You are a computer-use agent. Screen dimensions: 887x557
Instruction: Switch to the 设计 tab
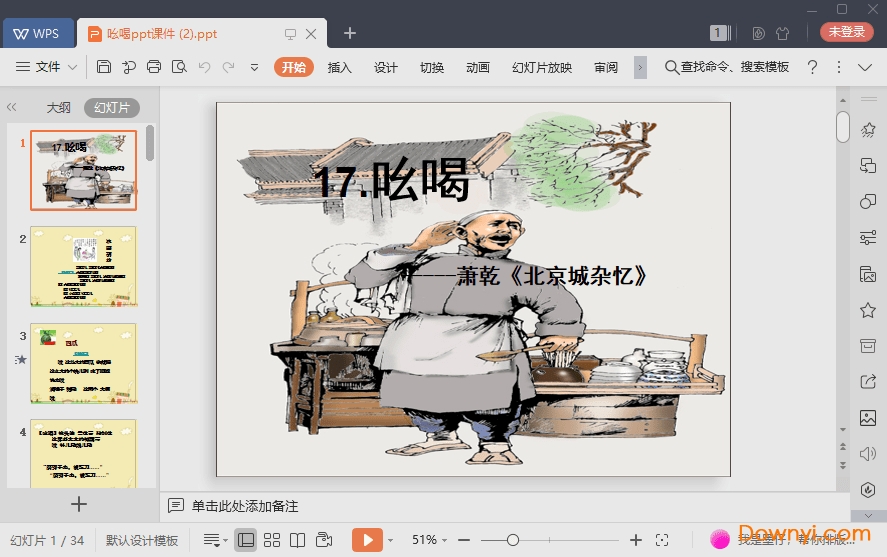coord(386,67)
